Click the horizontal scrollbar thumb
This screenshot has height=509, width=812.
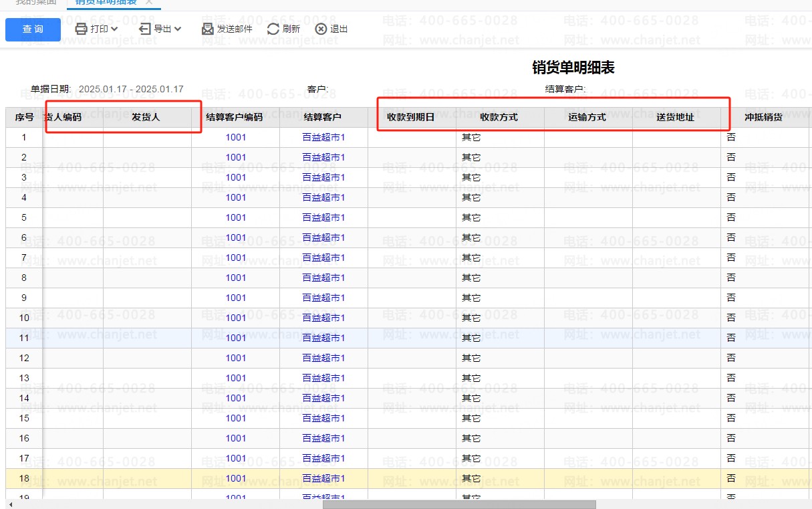click(x=458, y=504)
